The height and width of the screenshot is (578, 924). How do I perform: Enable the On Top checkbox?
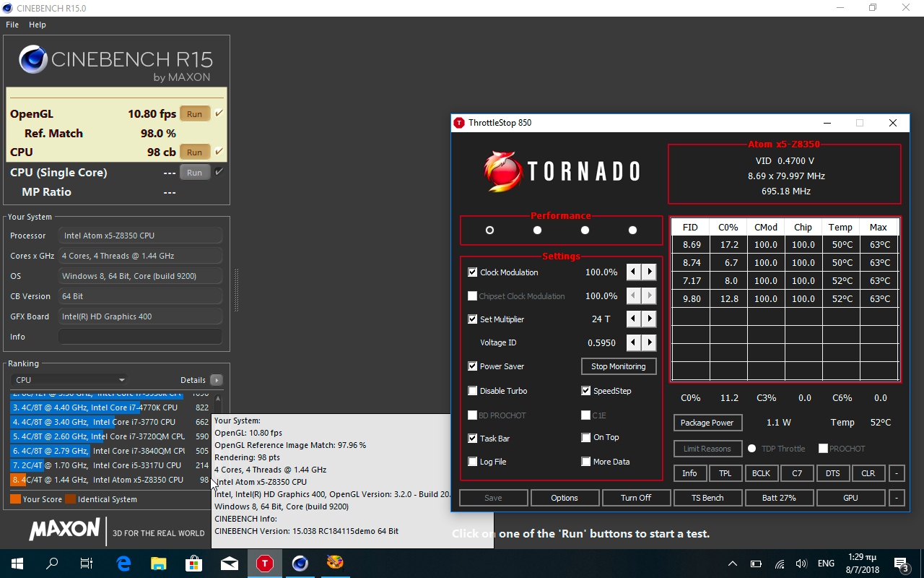(x=586, y=437)
